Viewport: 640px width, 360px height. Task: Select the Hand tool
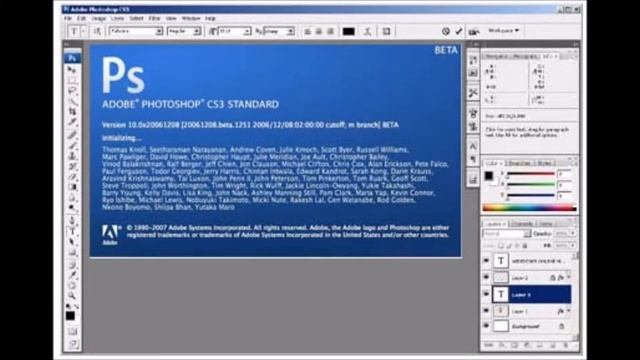(72, 285)
